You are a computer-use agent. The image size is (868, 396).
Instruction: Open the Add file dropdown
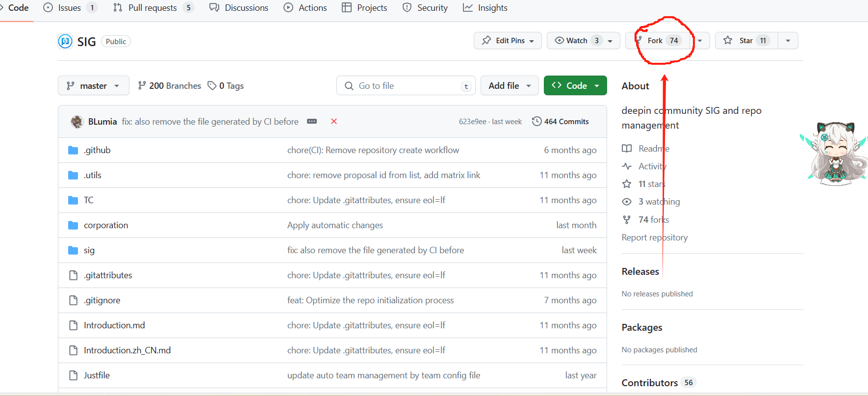510,85
